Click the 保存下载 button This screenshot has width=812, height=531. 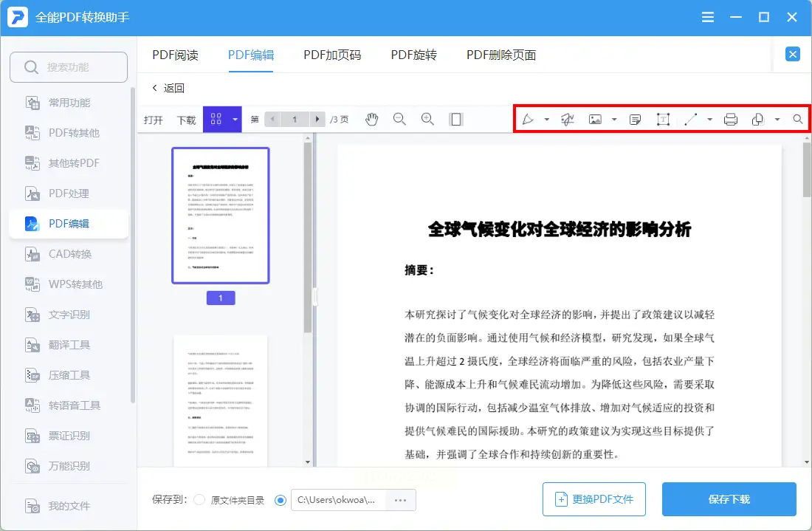click(729, 499)
